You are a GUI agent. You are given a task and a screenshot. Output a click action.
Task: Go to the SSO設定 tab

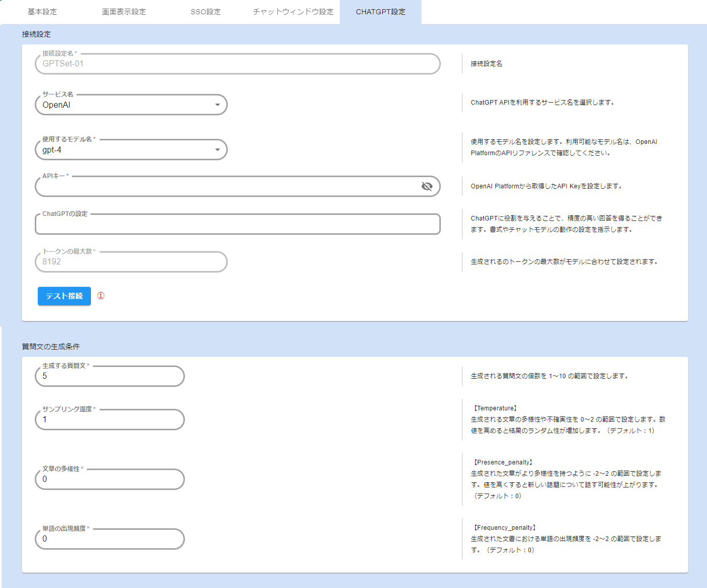[205, 12]
